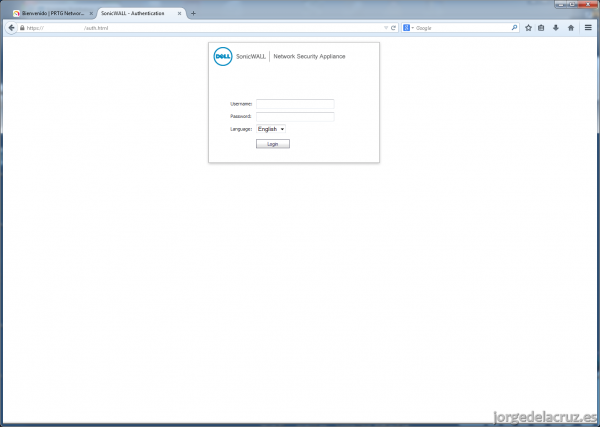The width and height of the screenshot is (600, 427).
Task: Go to home page with house icon
Action: [x=571, y=28]
